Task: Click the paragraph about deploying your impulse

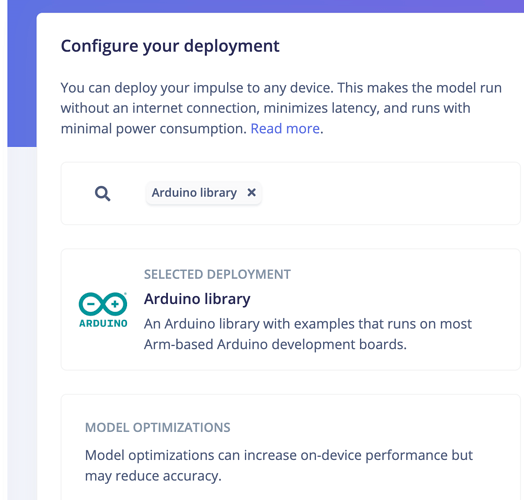Action: pos(281,108)
